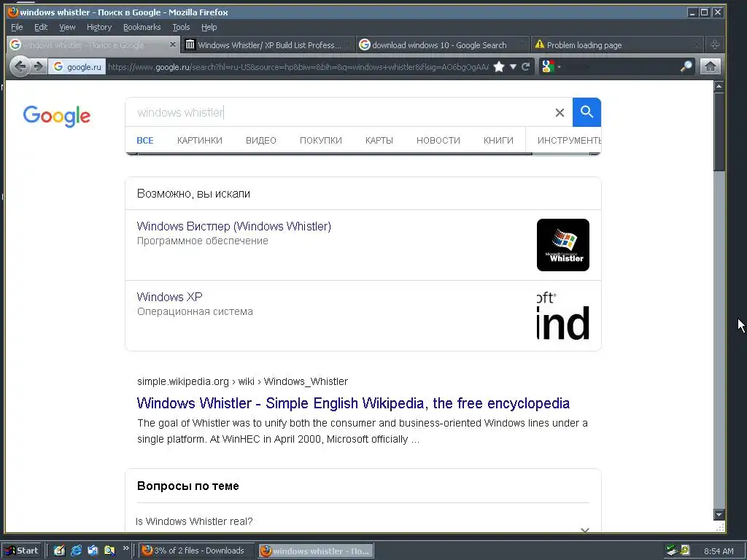The width and height of the screenshot is (747, 560).
Task: Click the network tray icon
Action: pos(672,551)
